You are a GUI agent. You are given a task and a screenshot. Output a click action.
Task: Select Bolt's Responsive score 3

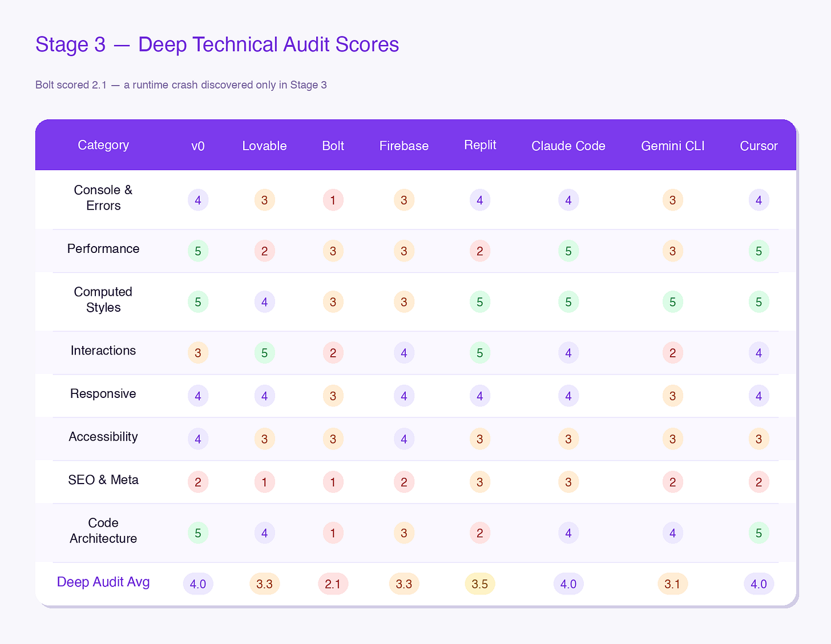[333, 396]
